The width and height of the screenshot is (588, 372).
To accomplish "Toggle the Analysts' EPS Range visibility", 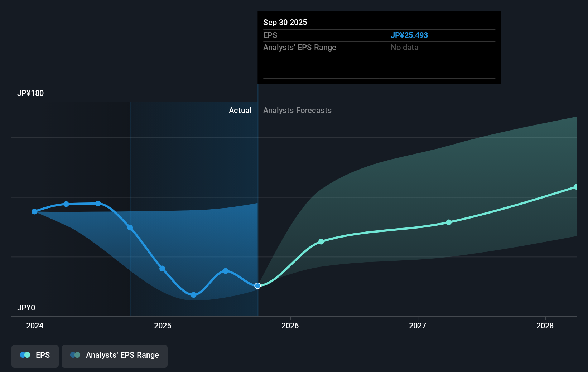I will tap(115, 356).
